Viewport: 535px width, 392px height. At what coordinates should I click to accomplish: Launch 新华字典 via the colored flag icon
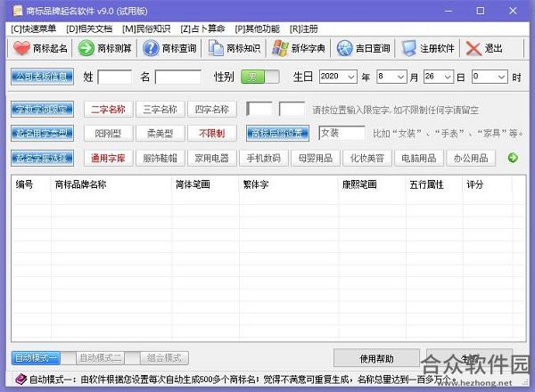point(280,48)
